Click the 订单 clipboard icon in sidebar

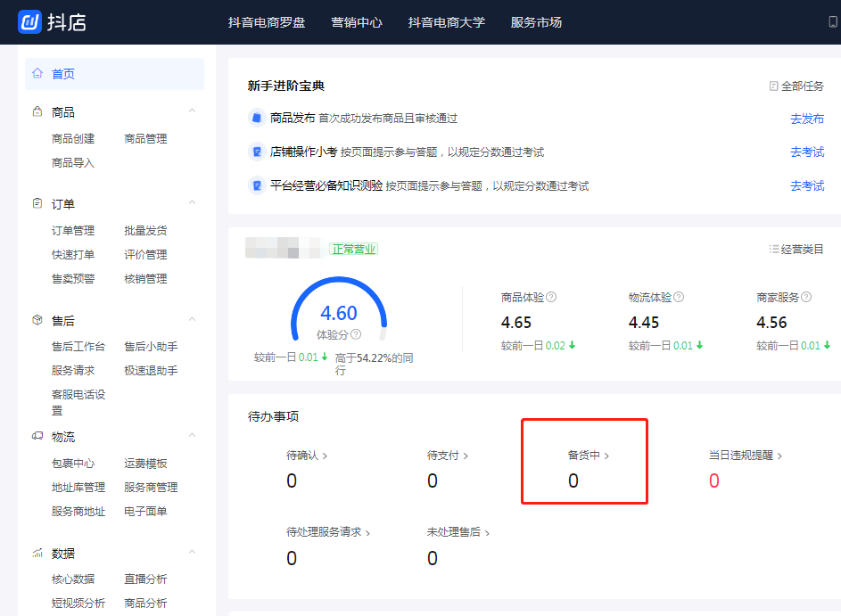(x=37, y=203)
